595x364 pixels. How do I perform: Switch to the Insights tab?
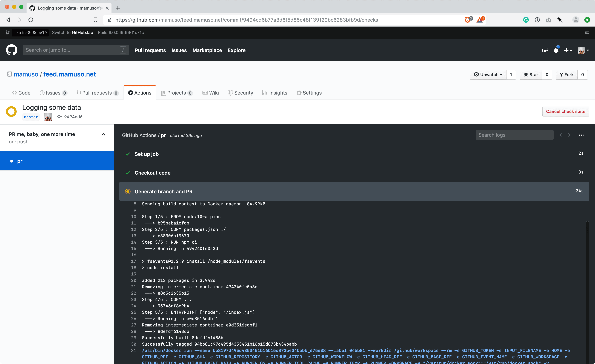275,93
